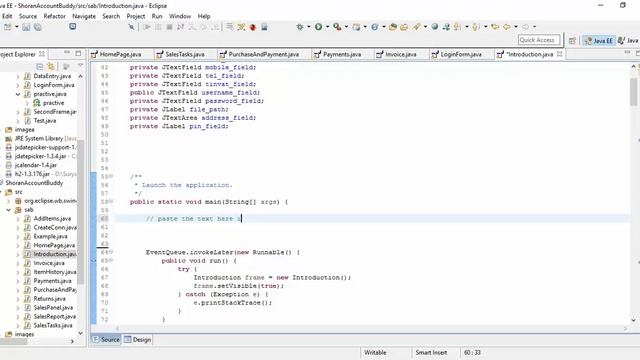The height and width of the screenshot is (360, 640).
Task: Switch to the Java perspective
Action: pyautogui.click(x=628, y=40)
